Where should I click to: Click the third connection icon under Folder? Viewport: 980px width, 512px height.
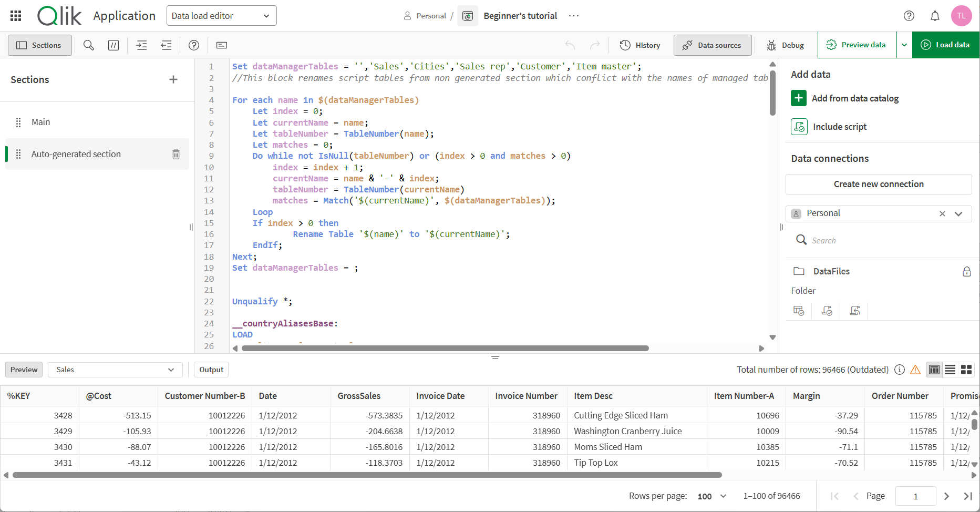(x=855, y=311)
